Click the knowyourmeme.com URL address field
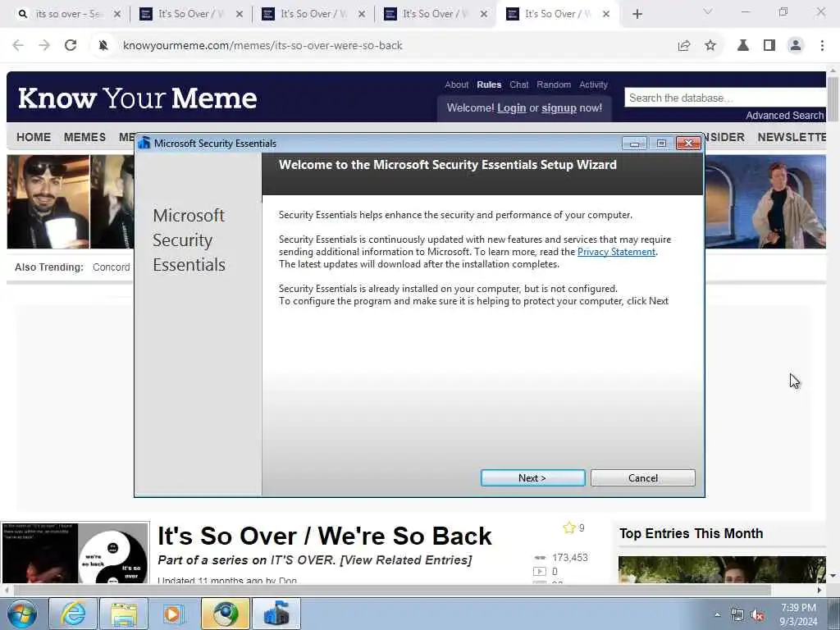 (262, 46)
